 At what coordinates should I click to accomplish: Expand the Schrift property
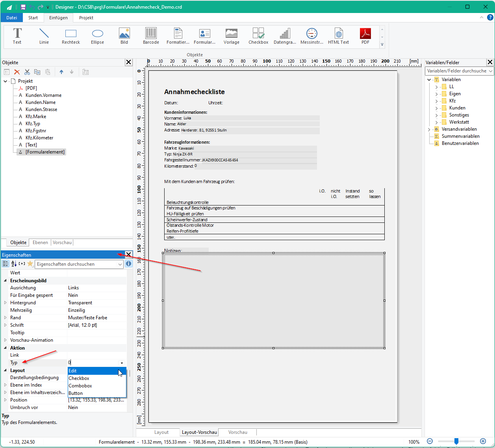(5, 325)
